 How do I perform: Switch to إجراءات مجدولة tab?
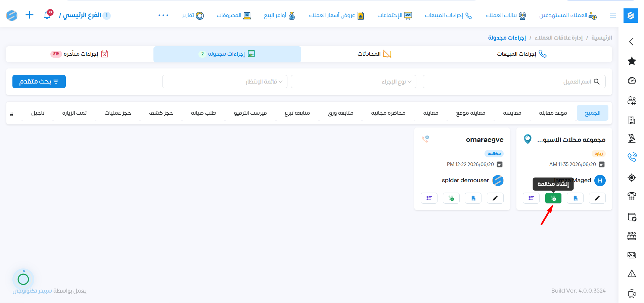pos(227,54)
